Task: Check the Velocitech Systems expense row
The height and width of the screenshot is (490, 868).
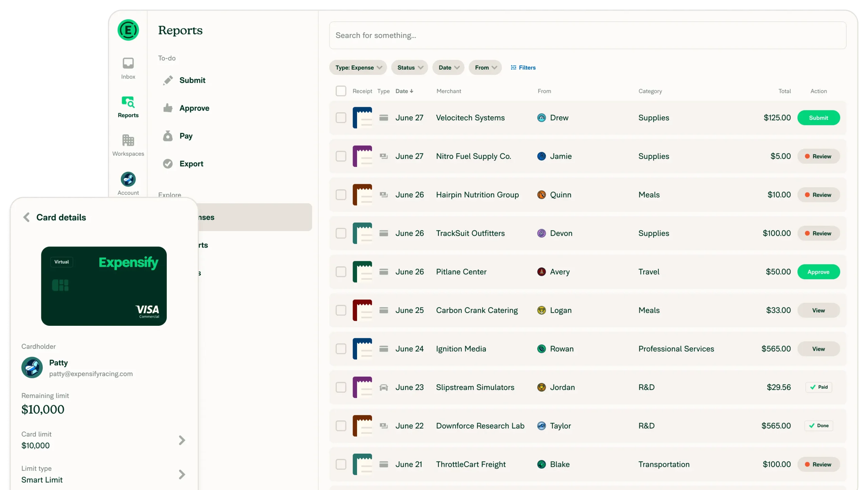Action: 341,118
